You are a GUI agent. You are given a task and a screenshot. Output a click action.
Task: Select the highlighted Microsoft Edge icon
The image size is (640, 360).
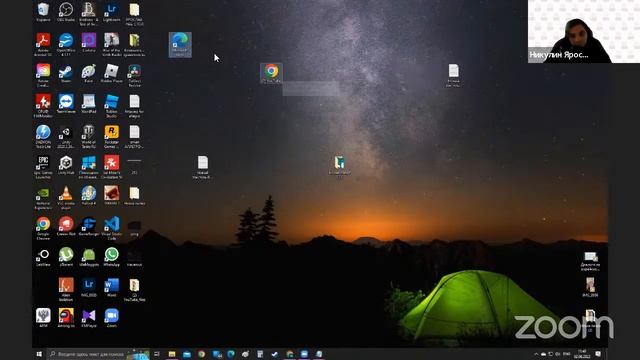pyautogui.click(x=180, y=44)
